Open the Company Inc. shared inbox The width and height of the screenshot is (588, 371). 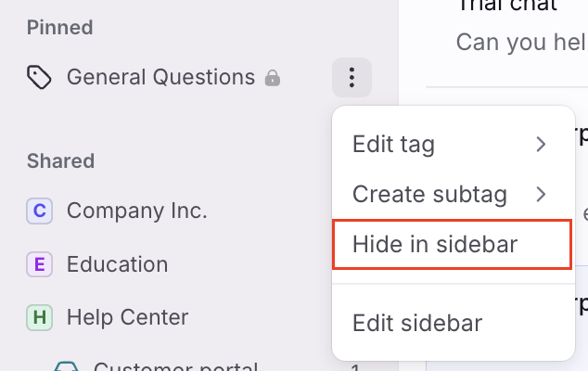point(137,211)
